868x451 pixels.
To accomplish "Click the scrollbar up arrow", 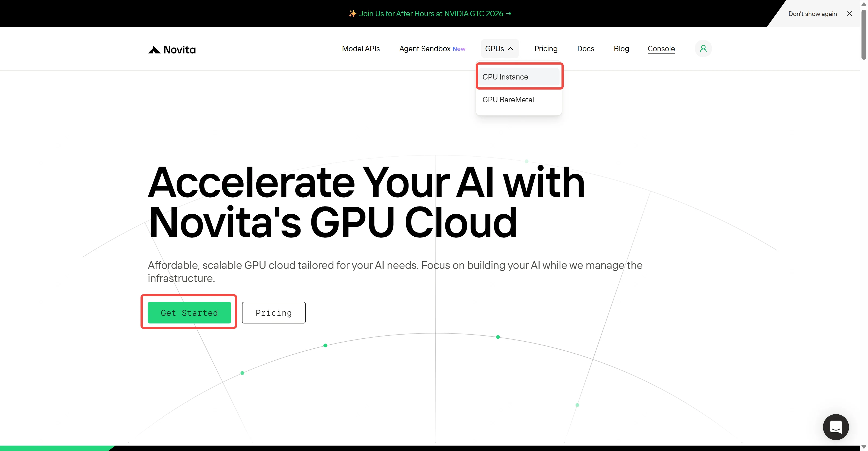I will (x=864, y=4).
